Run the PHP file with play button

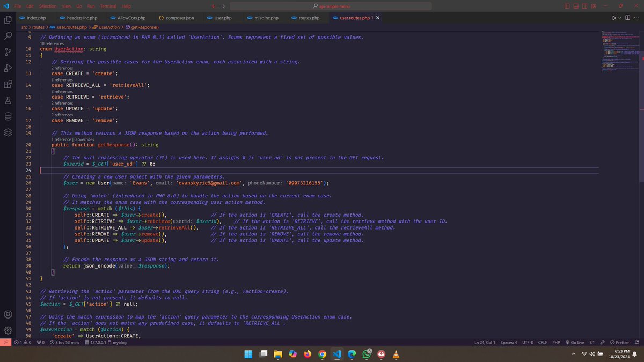[614, 18]
